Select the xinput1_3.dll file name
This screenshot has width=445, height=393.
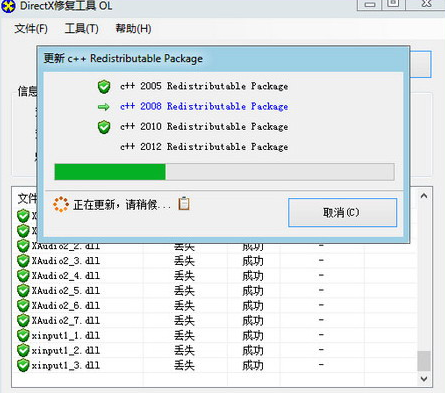[66, 366]
